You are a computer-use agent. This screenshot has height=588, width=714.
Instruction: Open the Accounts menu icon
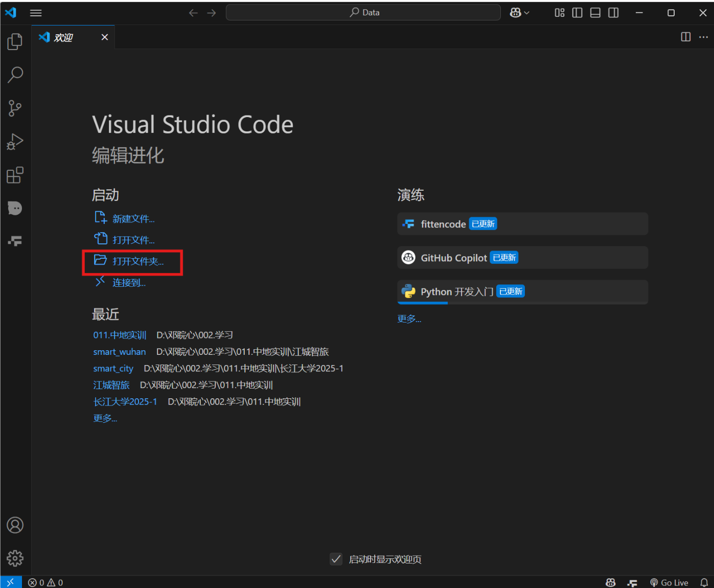[15, 525]
